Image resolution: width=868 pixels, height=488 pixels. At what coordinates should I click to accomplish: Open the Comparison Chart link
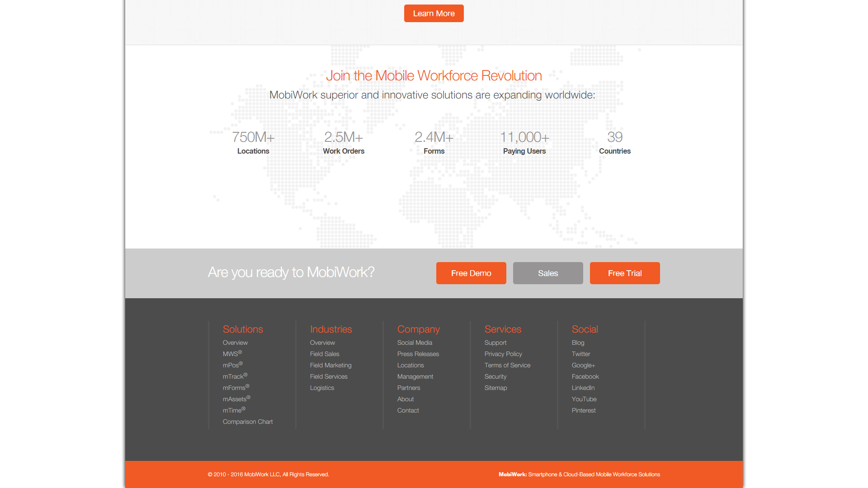248,422
